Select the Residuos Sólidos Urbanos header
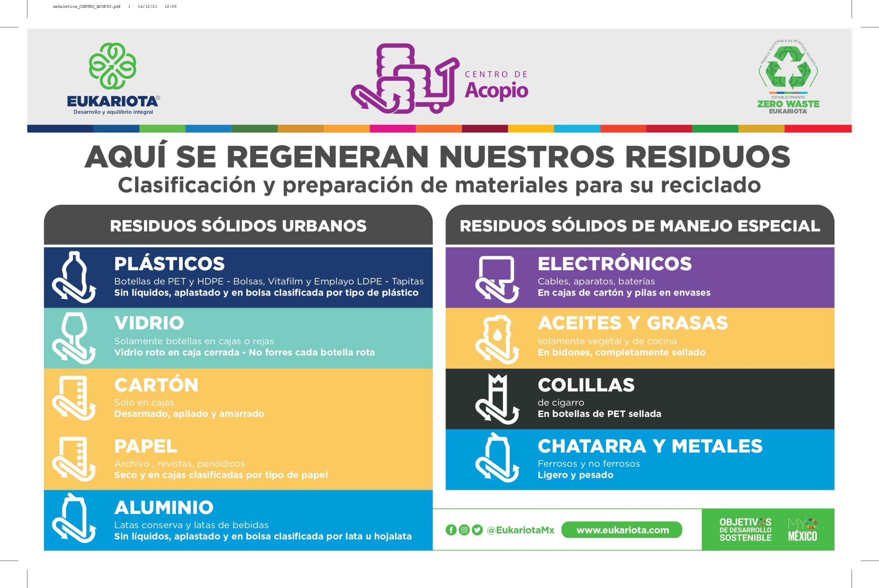 pyautogui.click(x=238, y=226)
